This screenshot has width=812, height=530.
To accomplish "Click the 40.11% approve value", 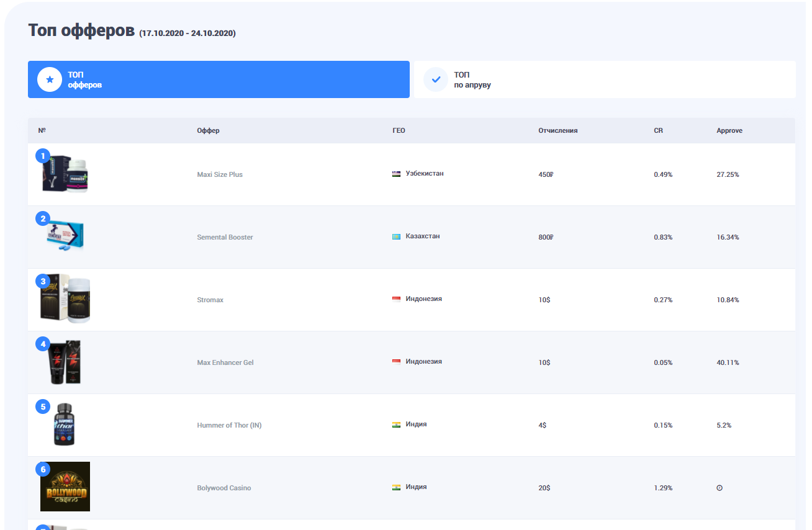I will click(728, 362).
